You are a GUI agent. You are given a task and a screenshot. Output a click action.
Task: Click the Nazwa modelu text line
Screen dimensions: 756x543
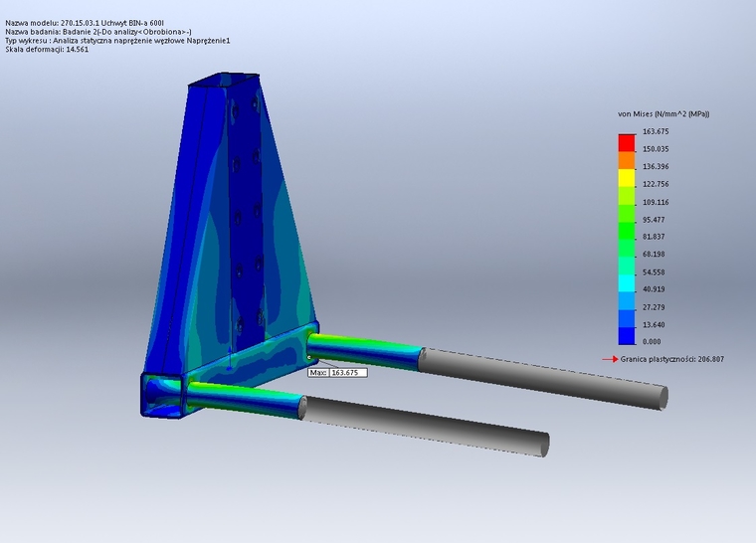[85, 23]
